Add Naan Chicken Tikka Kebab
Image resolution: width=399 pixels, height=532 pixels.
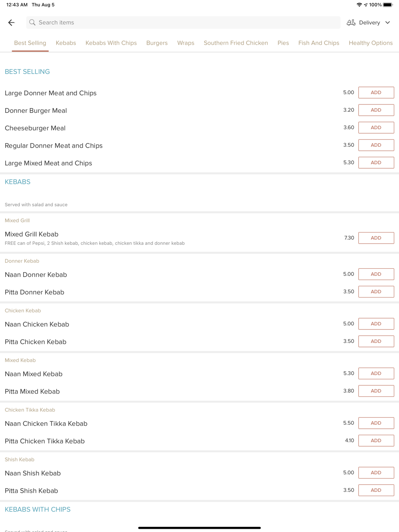pos(376,423)
